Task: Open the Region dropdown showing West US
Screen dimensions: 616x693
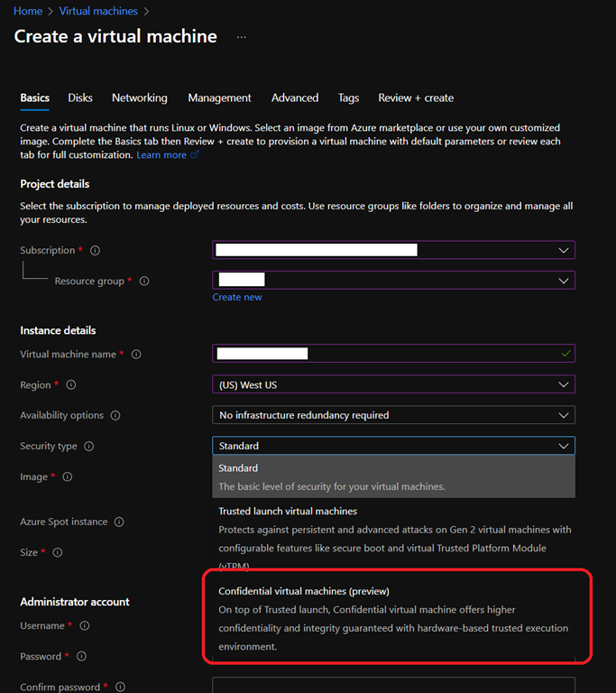Action: pos(393,384)
